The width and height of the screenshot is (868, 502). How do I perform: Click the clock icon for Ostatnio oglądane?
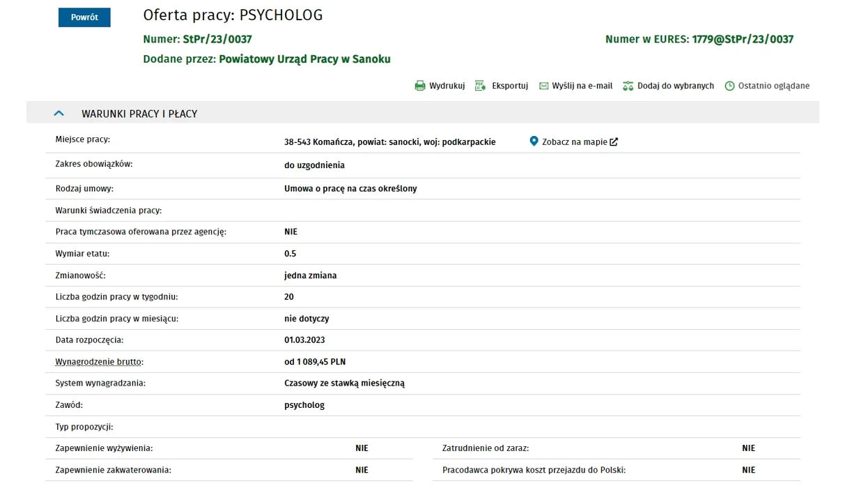click(730, 86)
